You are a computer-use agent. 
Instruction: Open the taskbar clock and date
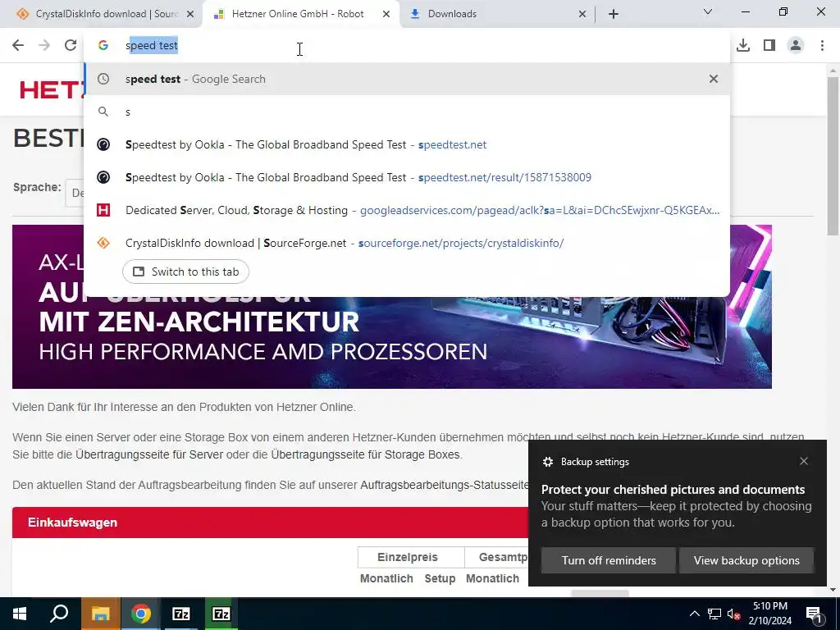(x=769, y=614)
